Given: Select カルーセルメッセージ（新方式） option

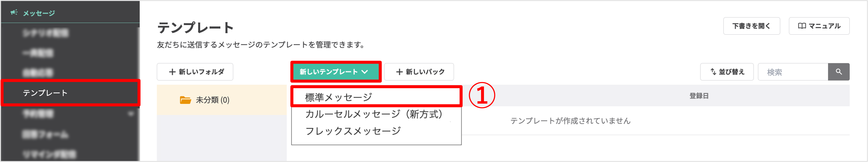Looking at the screenshot, I should [x=373, y=114].
